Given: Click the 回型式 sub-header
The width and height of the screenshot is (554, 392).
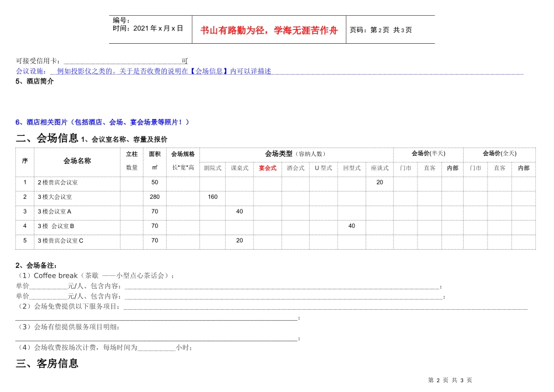Looking at the screenshot, I should click(352, 168).
